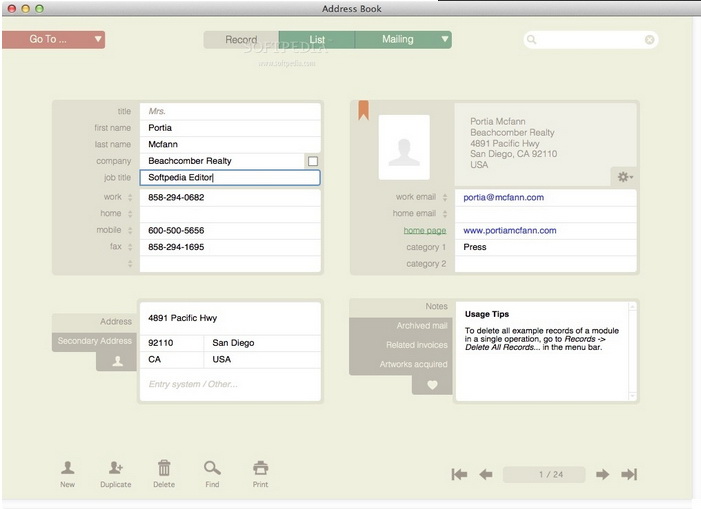Click the Entry system / Other field
701x510 pixels.
click(230, 384)
